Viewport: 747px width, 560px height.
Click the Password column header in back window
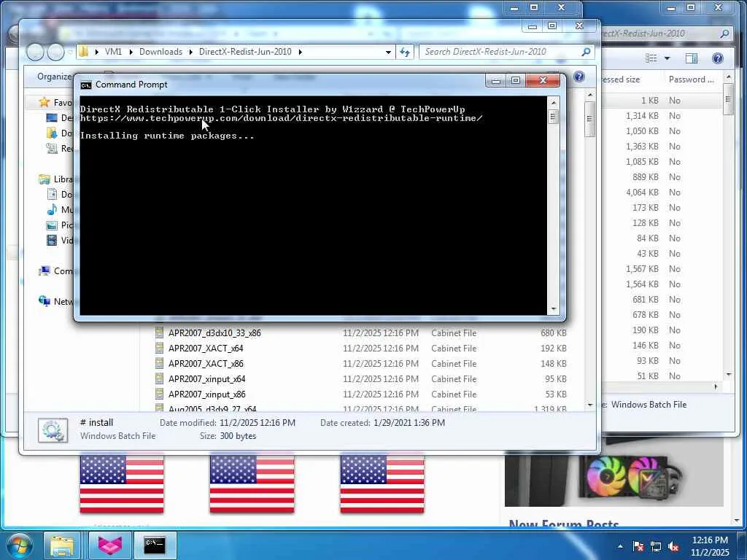tap(692, 79)
